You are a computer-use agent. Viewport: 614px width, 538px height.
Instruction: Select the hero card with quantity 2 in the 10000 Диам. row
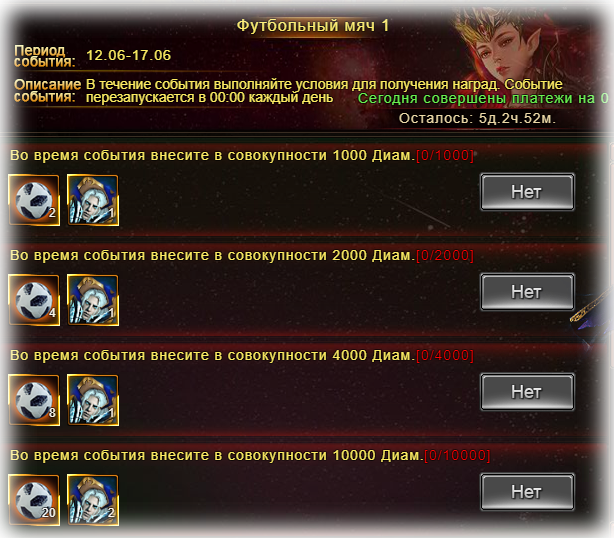click(93, 500)
